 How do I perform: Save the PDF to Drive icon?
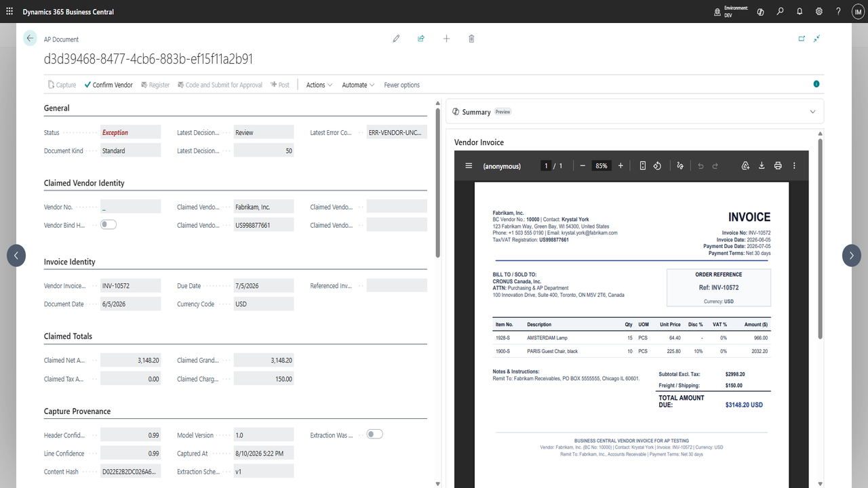click(745, 165)
